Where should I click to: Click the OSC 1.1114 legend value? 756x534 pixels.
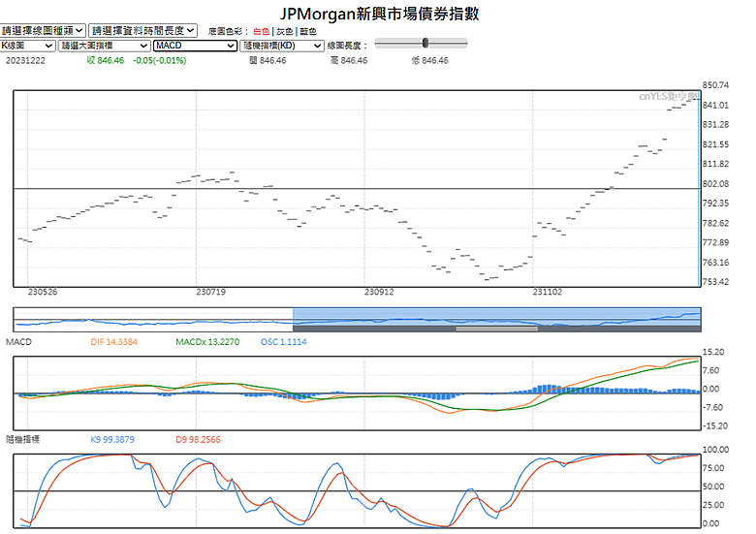[x=283, y=342]
